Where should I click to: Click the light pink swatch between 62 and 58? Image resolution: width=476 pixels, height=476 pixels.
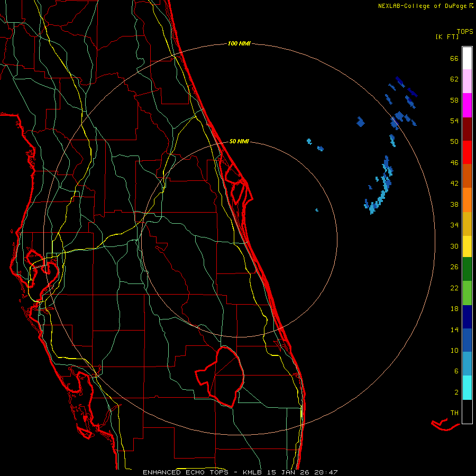(467, 81)
